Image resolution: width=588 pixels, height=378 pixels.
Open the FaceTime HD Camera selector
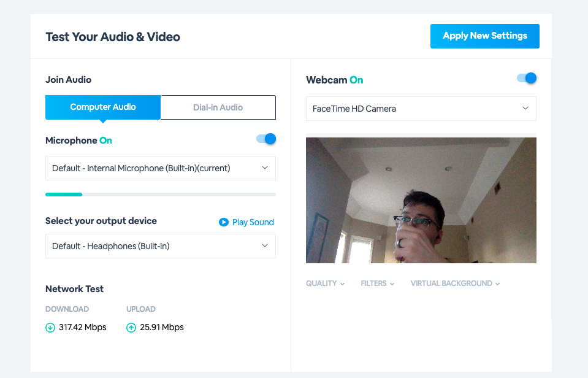point(421,108)
